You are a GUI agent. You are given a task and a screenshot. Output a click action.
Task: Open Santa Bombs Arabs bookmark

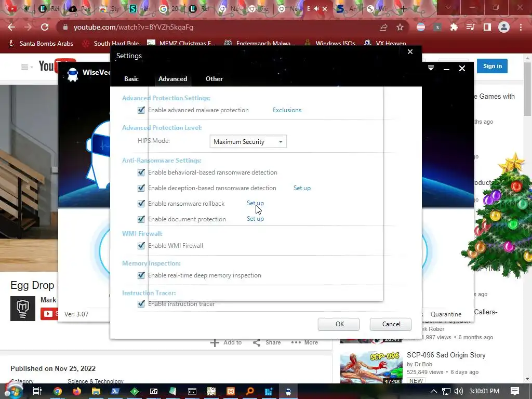(x=41, y=44)
